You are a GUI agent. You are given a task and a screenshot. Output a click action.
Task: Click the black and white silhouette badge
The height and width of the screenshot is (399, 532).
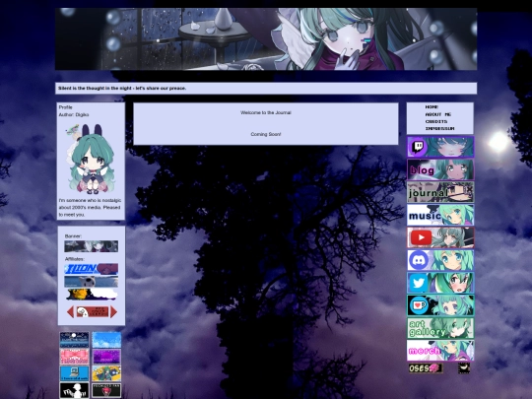(x=74, y=390)
